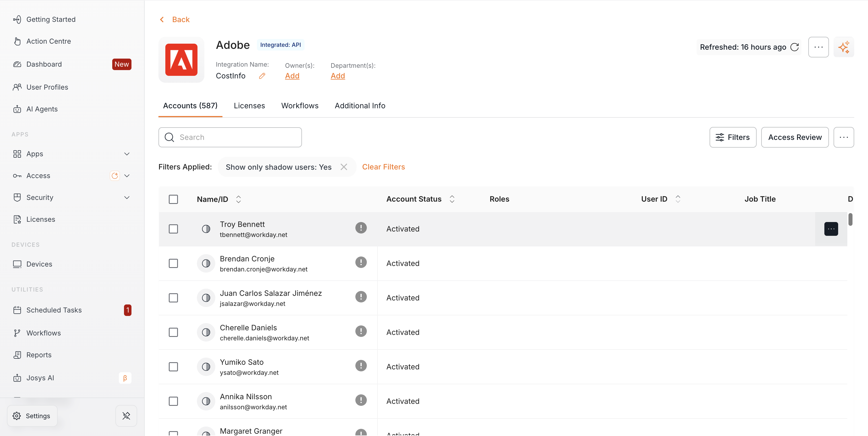The height and width of the screenshot is (436, 868).
Task: Select Annika Nilsson's checkbox
Action: tap(173, 401)
